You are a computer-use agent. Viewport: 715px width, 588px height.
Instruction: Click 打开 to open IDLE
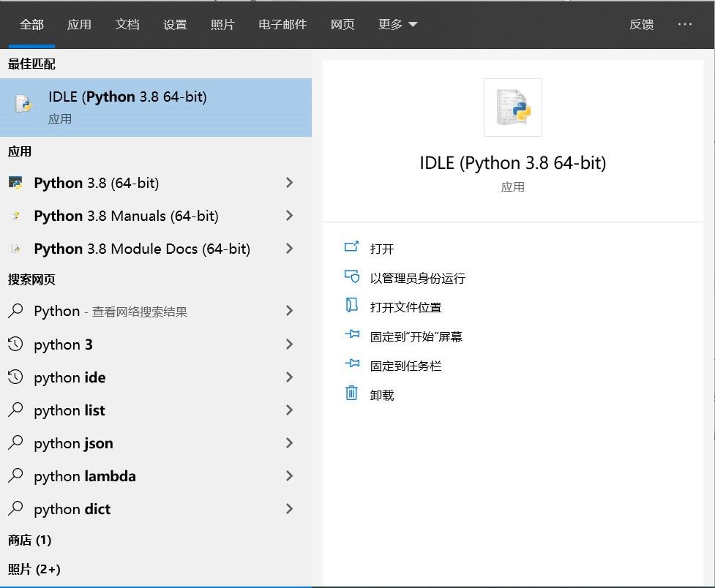pos(382,249)
